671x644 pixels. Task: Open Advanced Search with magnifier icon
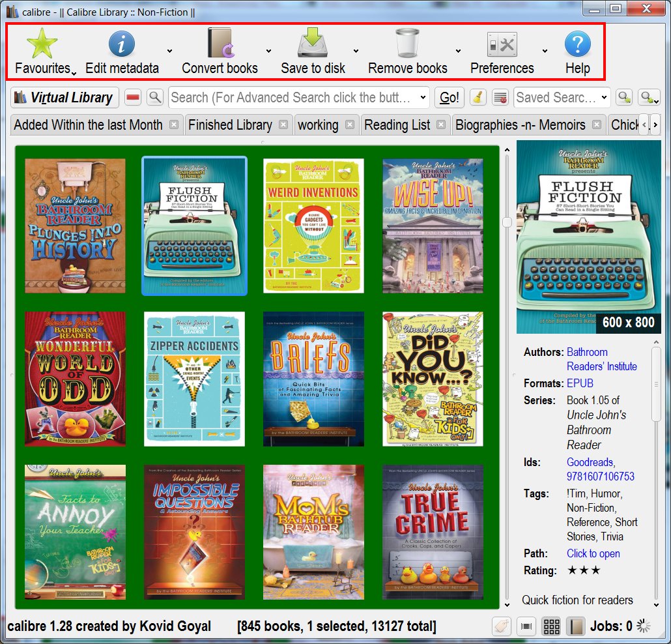tap(155, 98)
